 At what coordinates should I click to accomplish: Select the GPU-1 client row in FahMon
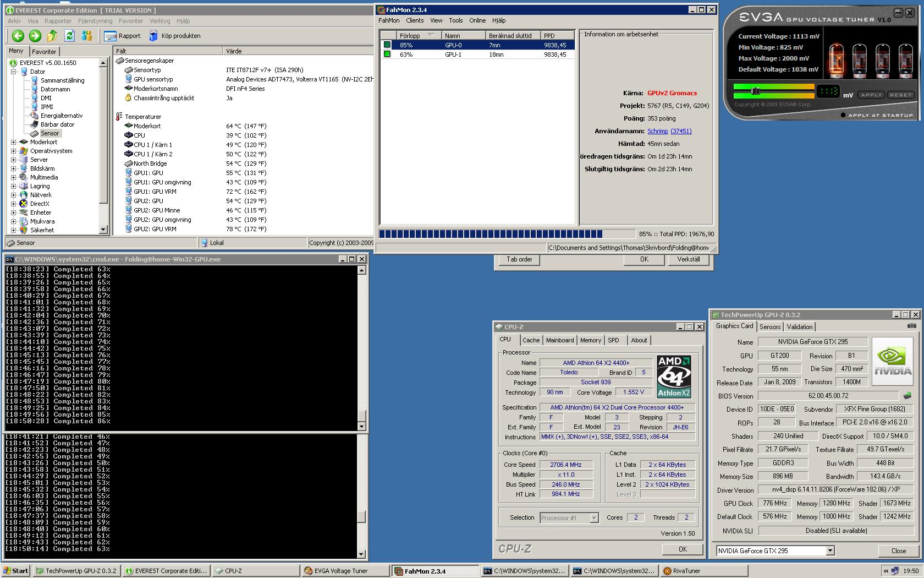tap(477, 54)
